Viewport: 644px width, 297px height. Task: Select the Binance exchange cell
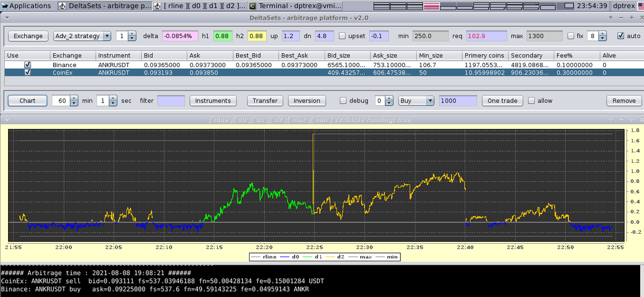point(74,64)
